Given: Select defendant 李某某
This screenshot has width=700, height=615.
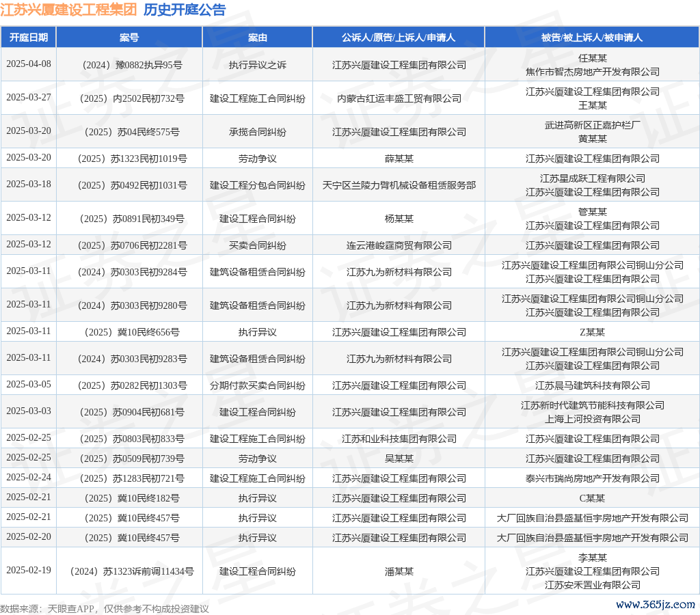Looking at the screenshot, I should [x=593, y=558].
